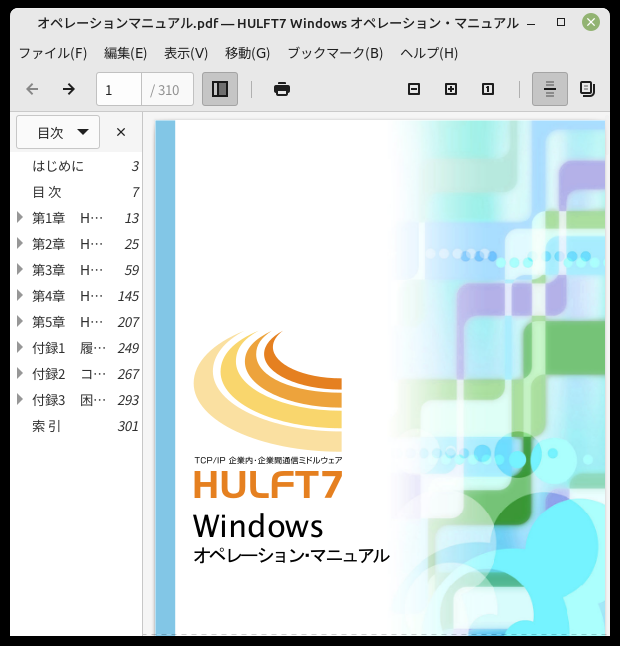Screen dimensions: 620x646
Task: Zoom out with the minus icon
Action: click(x=414, y=89)
